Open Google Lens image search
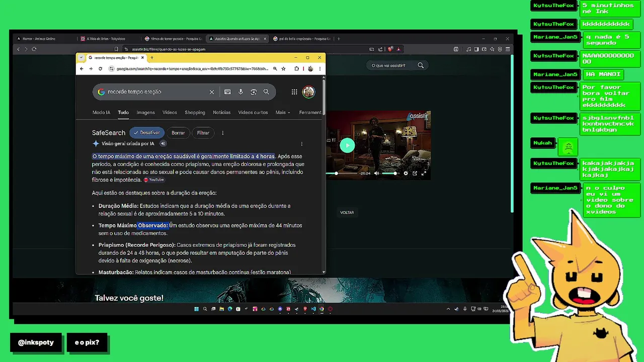644x362 pixels. [x=254, y=92]
